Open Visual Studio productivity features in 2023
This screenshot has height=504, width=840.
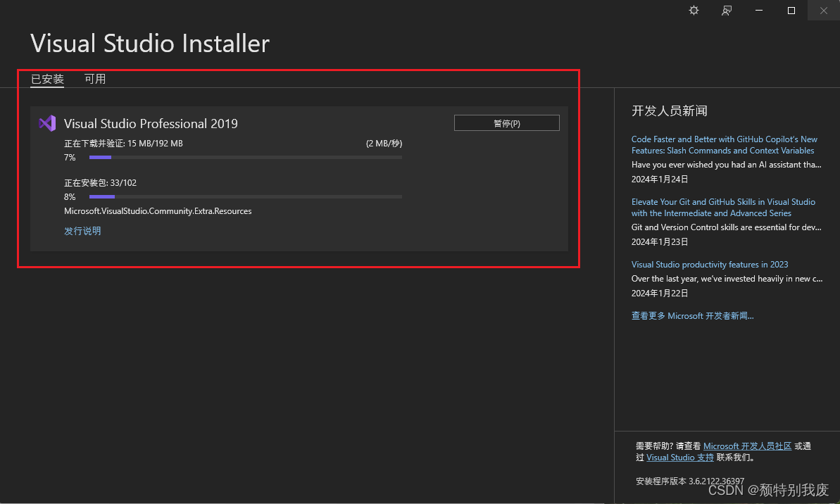pyautogui.click(x=710, y=265)
